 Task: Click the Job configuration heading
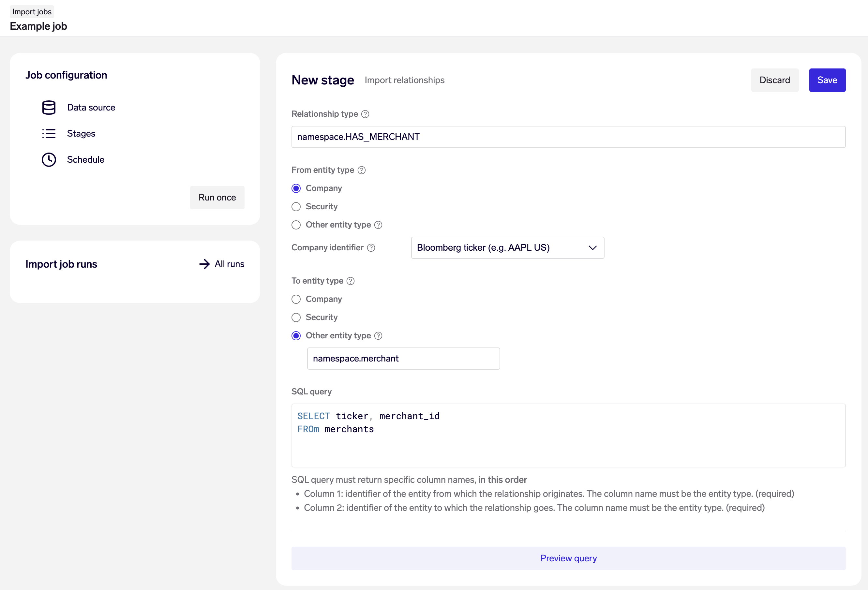(x=66, y=75)
